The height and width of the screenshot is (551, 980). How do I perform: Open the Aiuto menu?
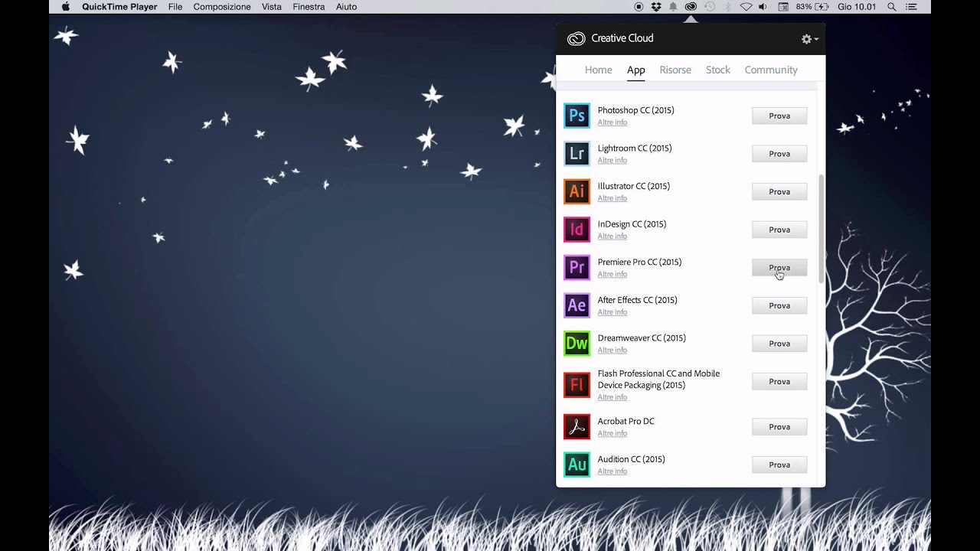[346, 7]
